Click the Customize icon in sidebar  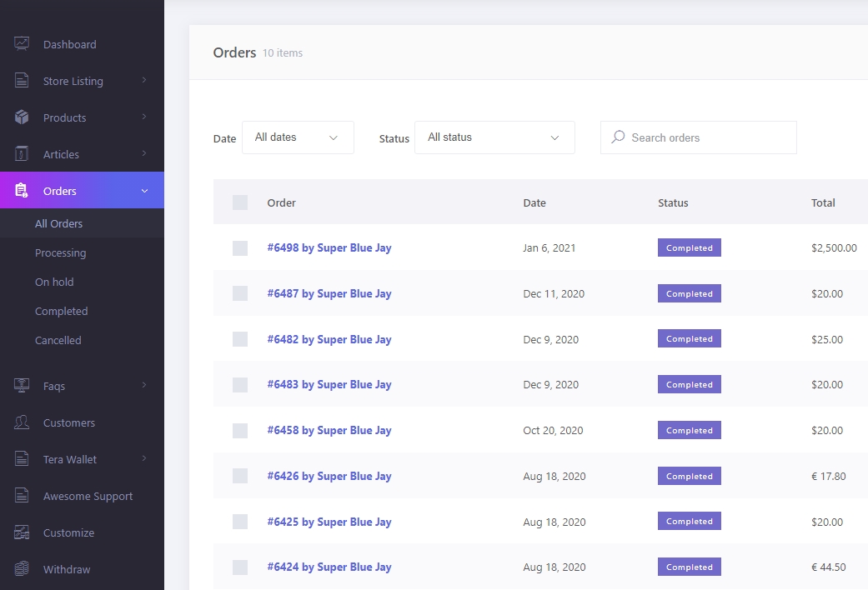(22, 532)
